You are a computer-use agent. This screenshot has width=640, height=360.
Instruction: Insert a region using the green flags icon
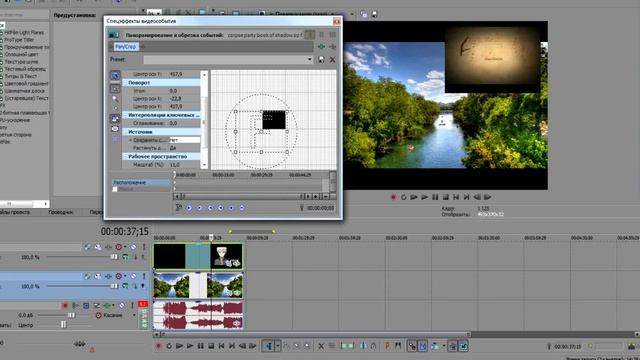pos(398,346)
